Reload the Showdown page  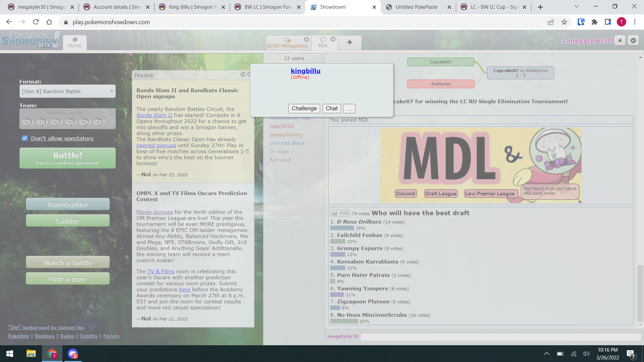36,22
